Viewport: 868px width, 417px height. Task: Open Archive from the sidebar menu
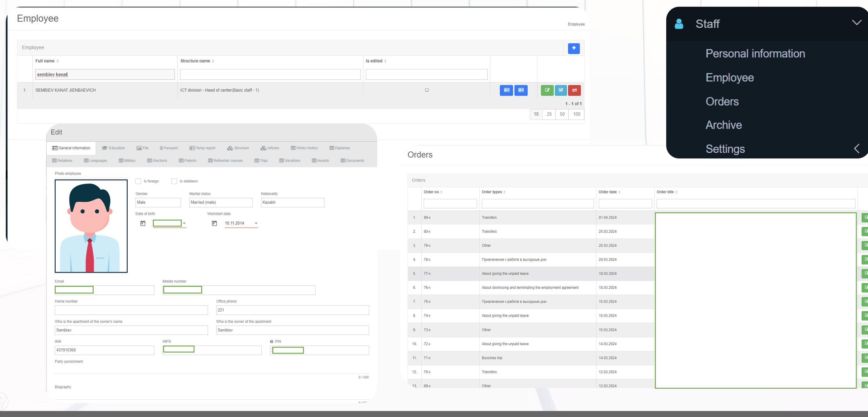click(x=723, y=125)
